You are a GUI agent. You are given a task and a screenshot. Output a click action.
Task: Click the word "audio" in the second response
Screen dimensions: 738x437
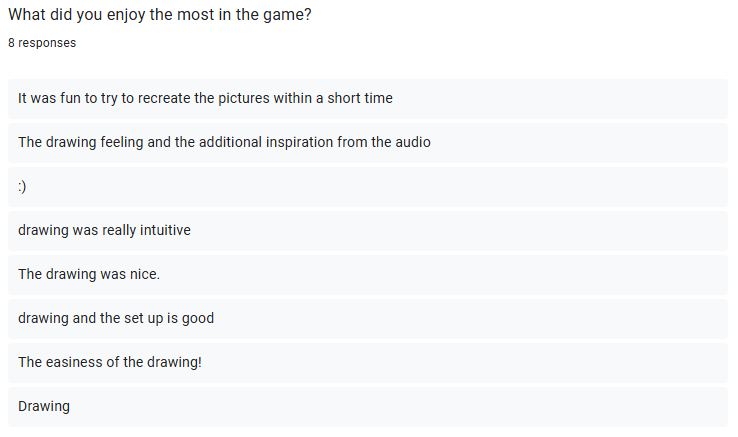[x=413, y=142]
